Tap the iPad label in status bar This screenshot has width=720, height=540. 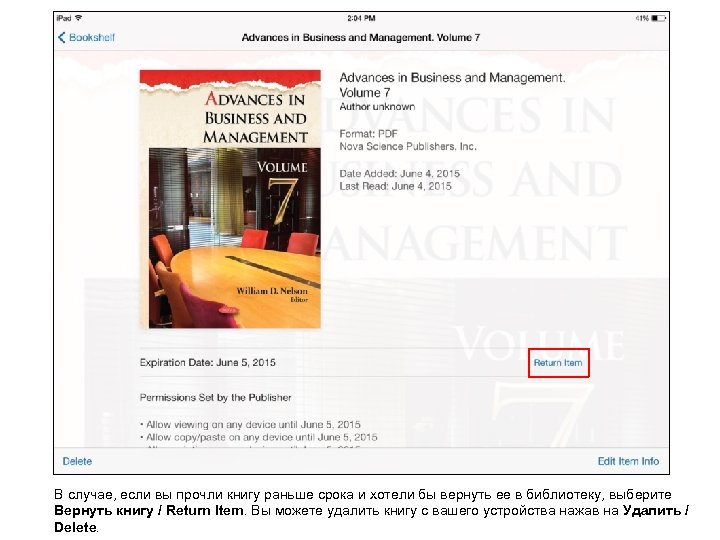64,18
